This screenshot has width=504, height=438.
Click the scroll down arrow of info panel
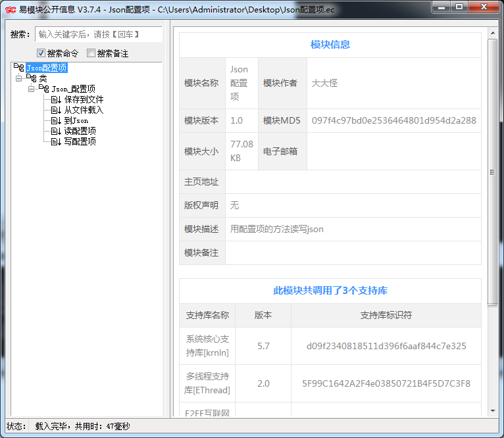(x=492, y=410)
